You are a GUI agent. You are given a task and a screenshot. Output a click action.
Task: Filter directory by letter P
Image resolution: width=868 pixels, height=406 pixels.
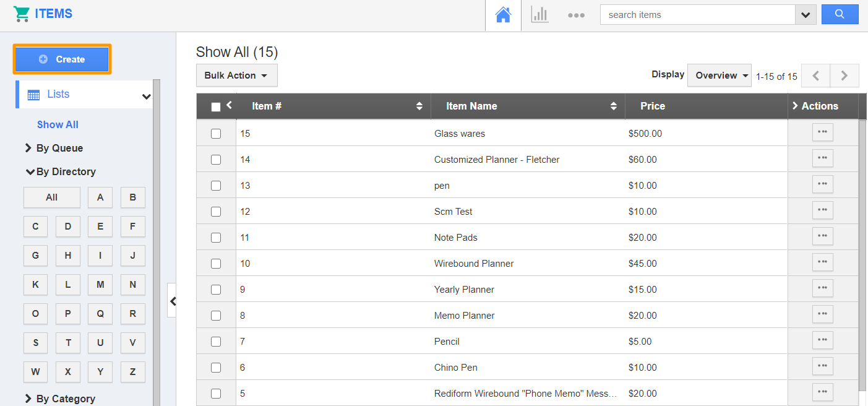(x=67, y=314)
